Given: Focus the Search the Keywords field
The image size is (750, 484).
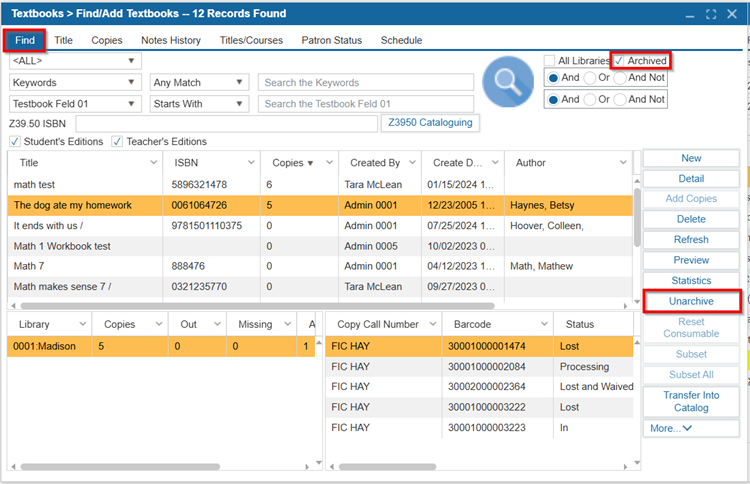Looking at the screenshot, I should coord(366,82).
